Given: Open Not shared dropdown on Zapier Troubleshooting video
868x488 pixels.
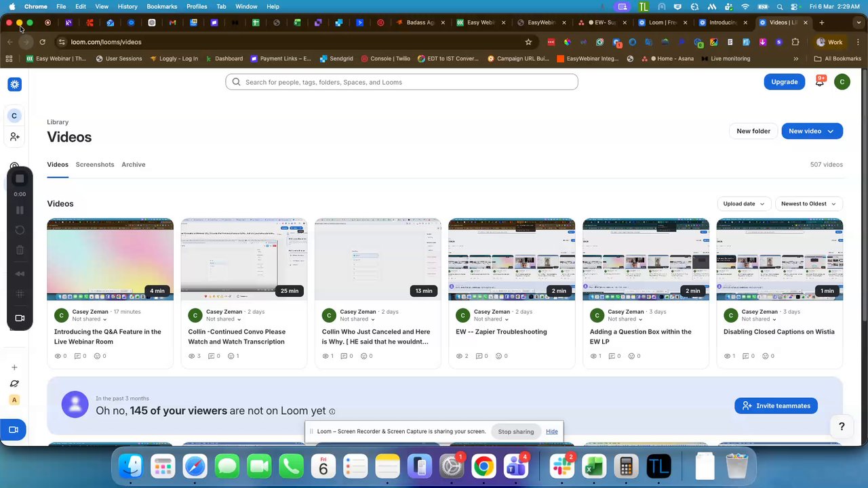Looking at the screenshot, I should click(x=491, y=319).
